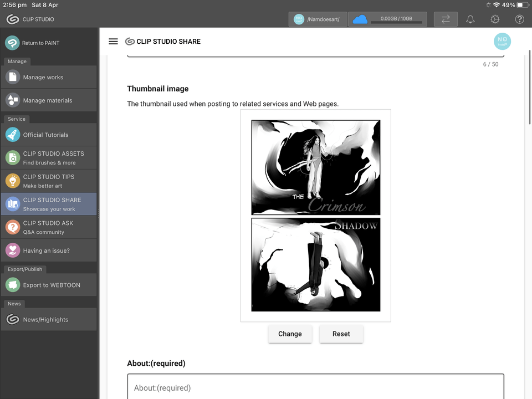
Task: Return to PAINT
Action: pyautogui.click(x=49, y=43)
